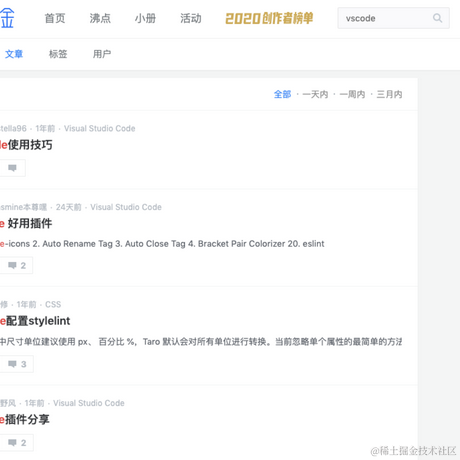Click Visual Studio Code tag on 野风 post
The width and height of the screenshot is (460, 460).
tap(89, 403)
